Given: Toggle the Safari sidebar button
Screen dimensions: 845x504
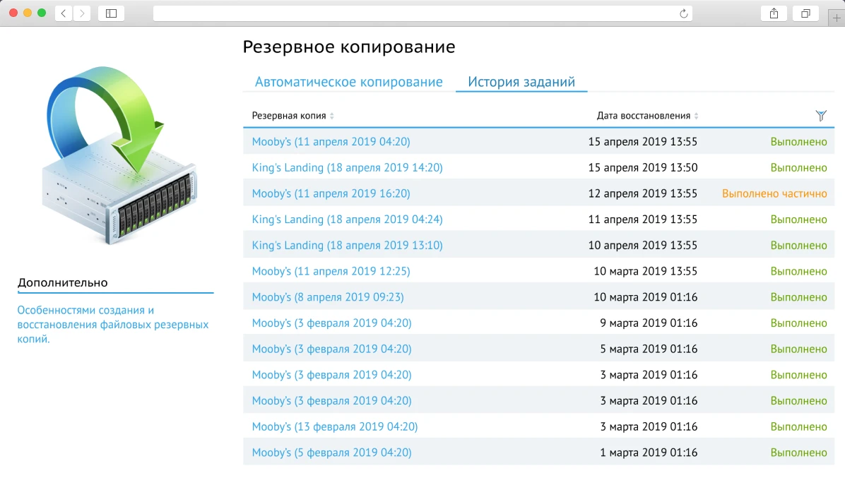Looking at the screenshot, I should coord(111,13).
